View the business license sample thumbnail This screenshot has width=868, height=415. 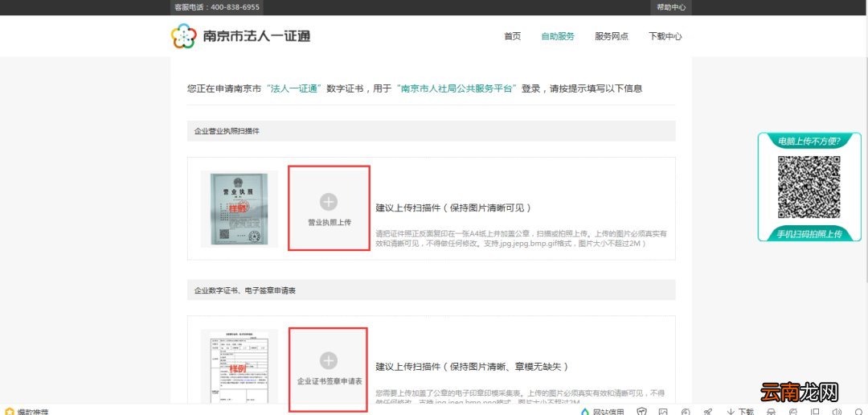(x=240, y=209)
